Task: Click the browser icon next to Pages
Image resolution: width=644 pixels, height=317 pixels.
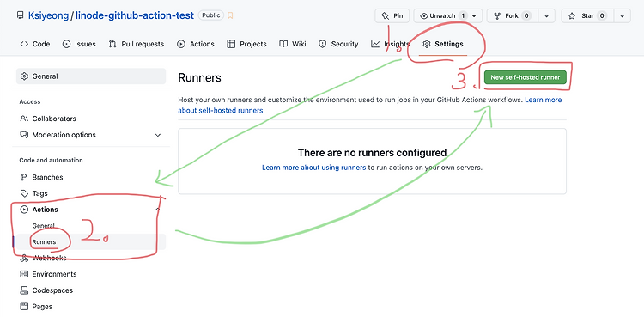Action: pos(24,307)
